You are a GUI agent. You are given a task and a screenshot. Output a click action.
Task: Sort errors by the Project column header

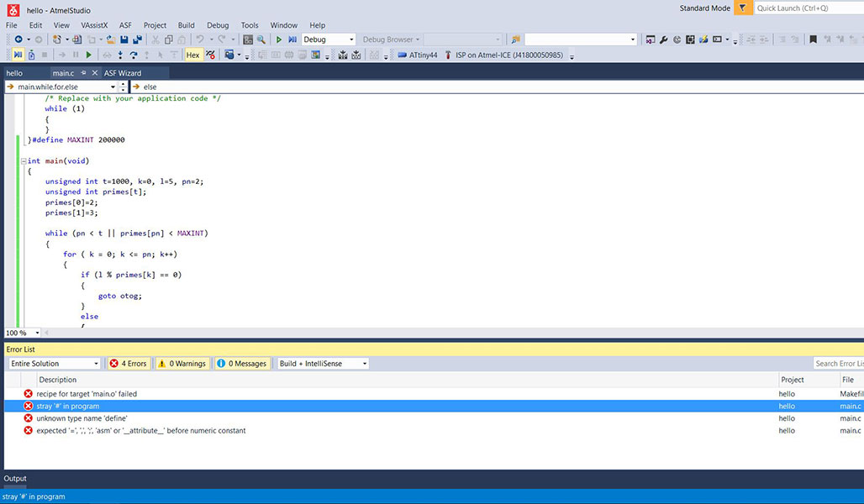809,380
